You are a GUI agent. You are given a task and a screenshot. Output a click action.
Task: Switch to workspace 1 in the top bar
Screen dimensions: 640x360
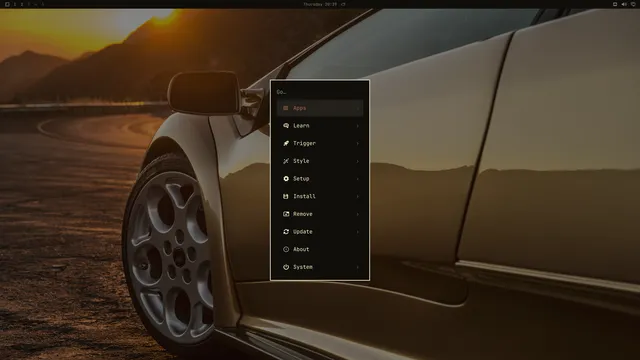(x=14, y=4)
